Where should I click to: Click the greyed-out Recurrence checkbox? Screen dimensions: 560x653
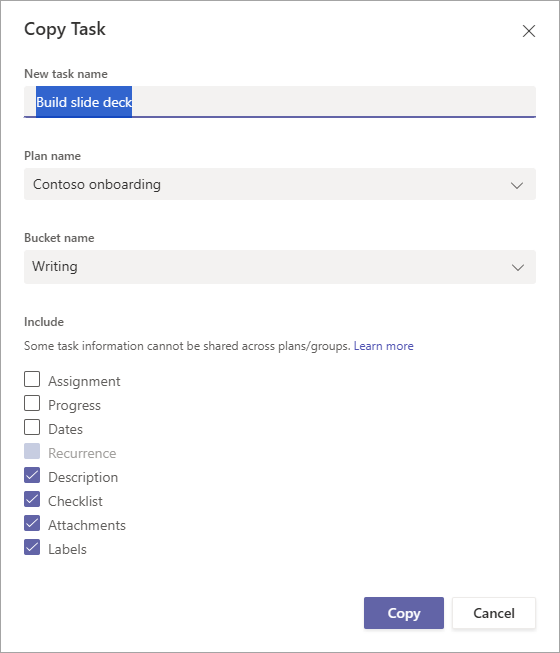(x=32, y=451)
